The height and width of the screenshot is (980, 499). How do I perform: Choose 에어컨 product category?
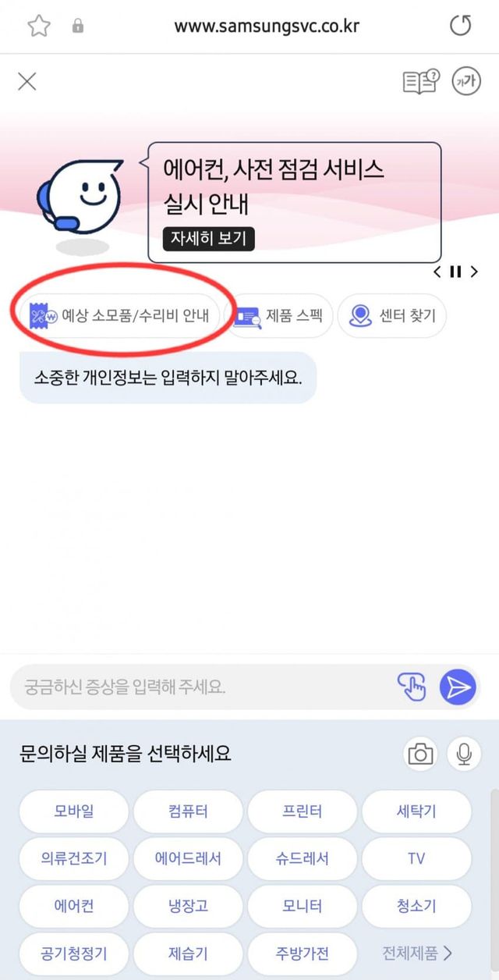click(x=74, y=906)
